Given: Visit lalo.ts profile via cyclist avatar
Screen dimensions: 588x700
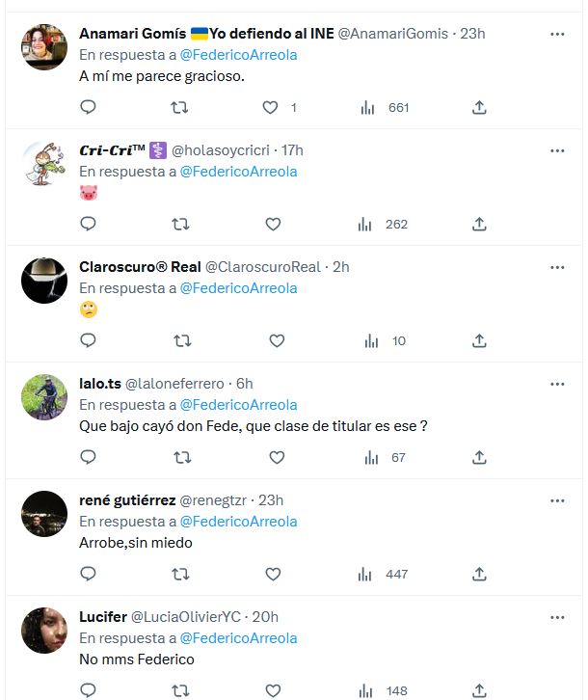Looking at the screenshot, I should tap(44, 397).
